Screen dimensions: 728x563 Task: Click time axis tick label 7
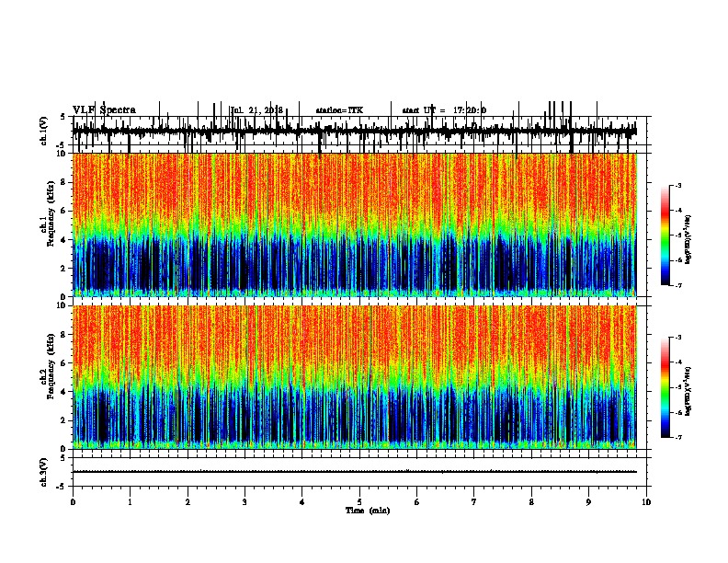[474, 501]
